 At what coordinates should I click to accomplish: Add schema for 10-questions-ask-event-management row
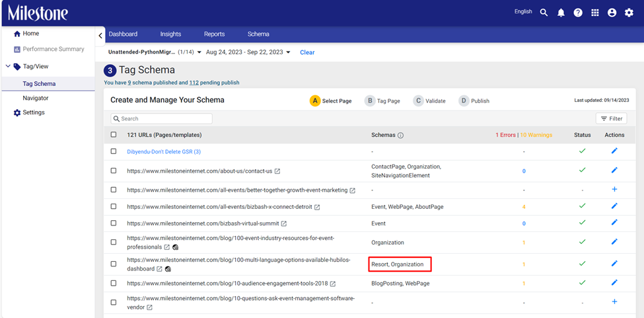click(x=614, y=301)
